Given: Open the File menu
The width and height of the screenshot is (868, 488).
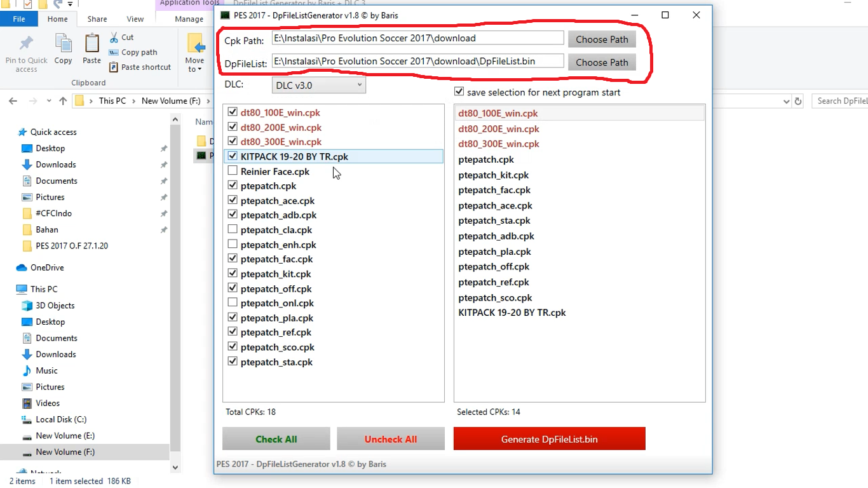Looking at the screenshot, I should (19, 19).
